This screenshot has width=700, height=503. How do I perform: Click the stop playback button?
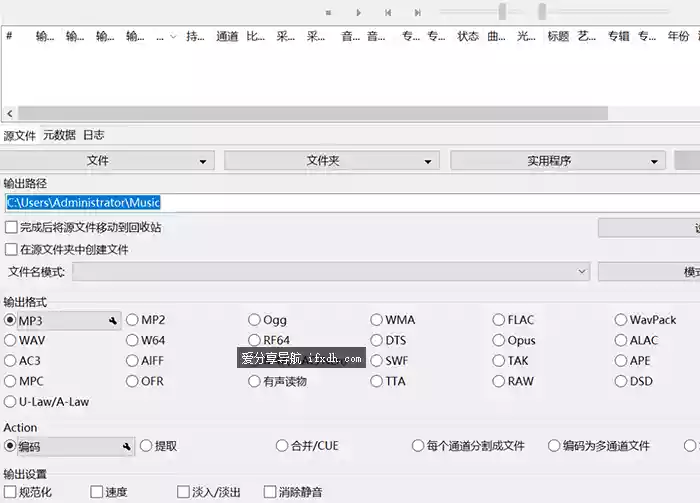[x=328, y=12]
